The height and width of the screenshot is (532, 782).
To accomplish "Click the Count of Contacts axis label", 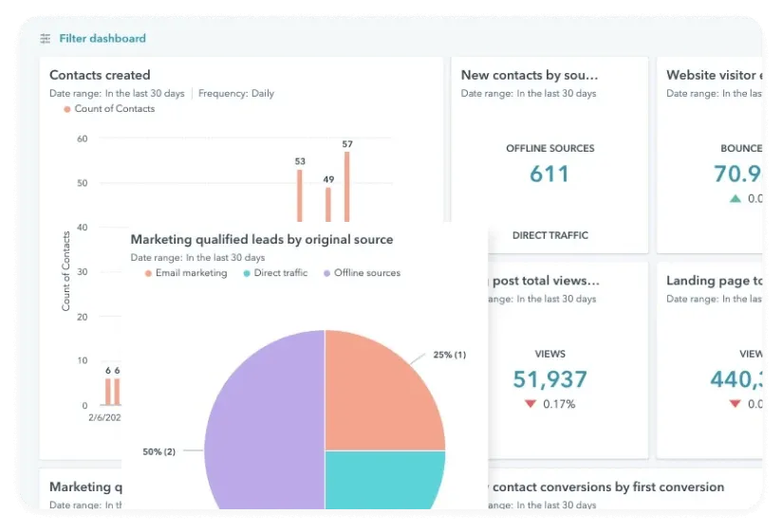I will [65, 271].
